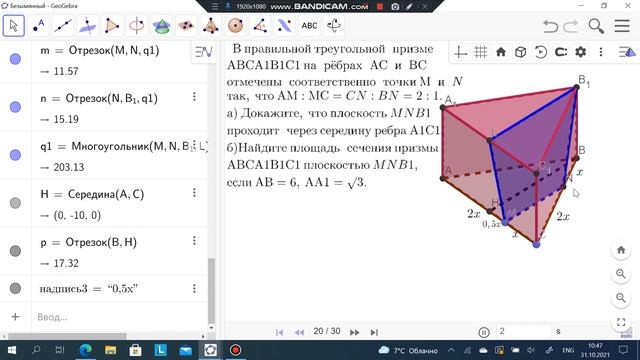Viewport: 640px width, 360px height.
Task: Select the Line tool
Action: point(63,26)
